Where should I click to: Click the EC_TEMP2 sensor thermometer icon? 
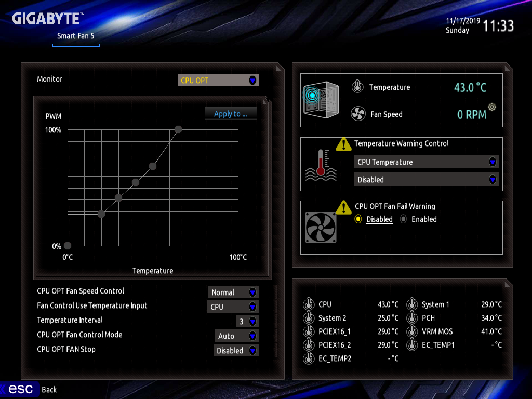coord(309,358)
